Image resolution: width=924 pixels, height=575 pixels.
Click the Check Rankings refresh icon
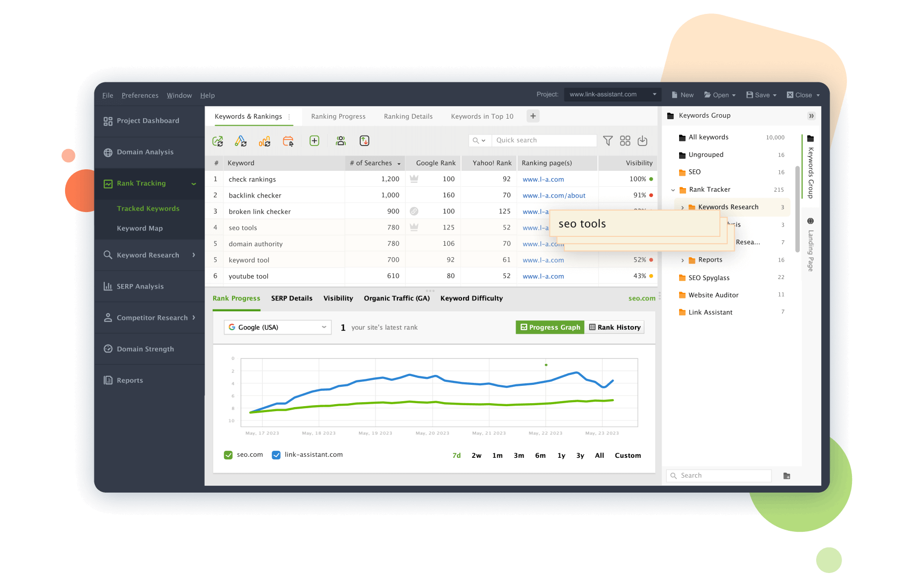pos(218,141)
